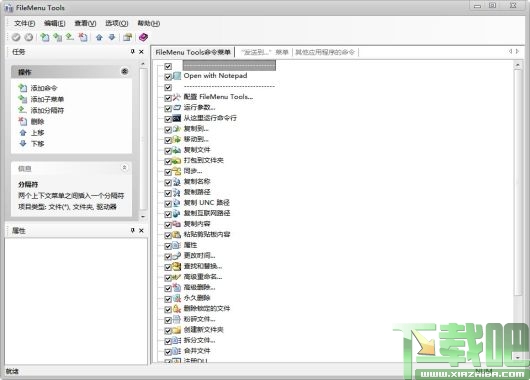Click the 添加子菜单 link
530x380 pixels.
pos(47,99)
